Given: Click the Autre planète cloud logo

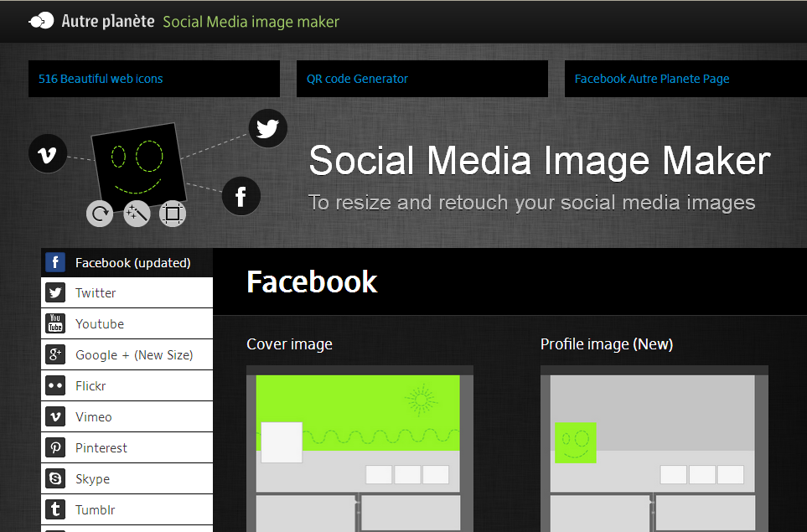Looking at the screenshot, I should point(41,21).
